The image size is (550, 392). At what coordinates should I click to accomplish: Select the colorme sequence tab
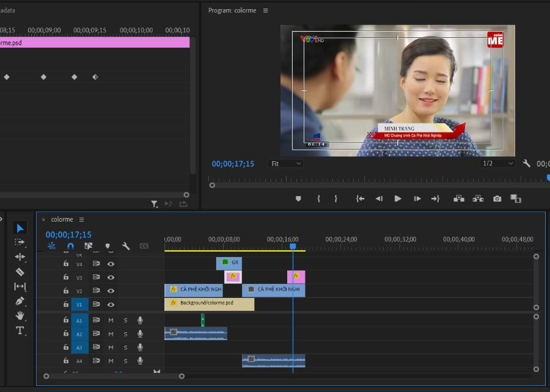coord(62,219)
